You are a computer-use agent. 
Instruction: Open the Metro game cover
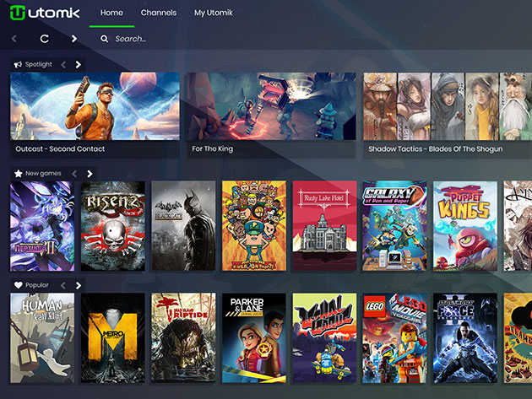point(112,338)
